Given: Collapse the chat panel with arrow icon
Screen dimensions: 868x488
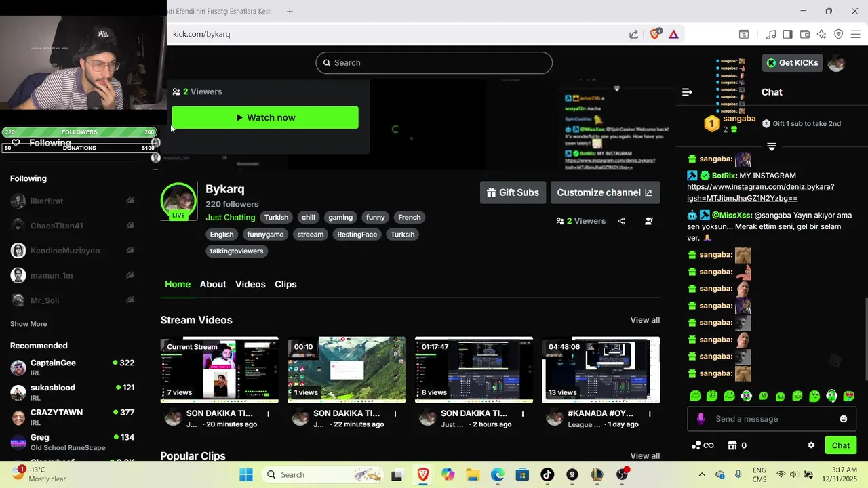Looking at the screenshot, I should (687, 92).
